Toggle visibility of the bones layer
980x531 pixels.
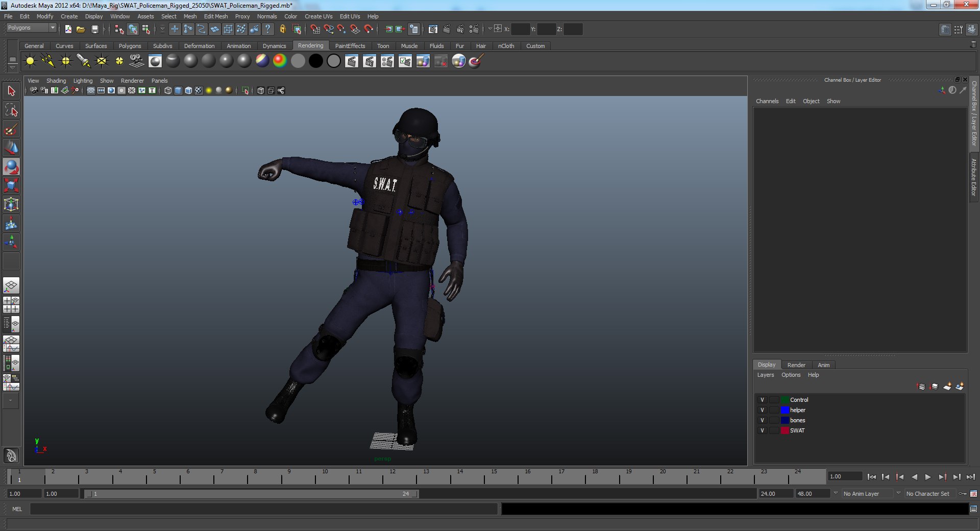[x=762, y=420]
